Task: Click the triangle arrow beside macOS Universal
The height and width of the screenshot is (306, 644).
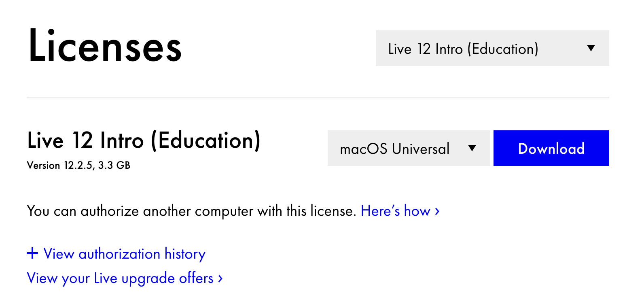Action: coord(472,148)
